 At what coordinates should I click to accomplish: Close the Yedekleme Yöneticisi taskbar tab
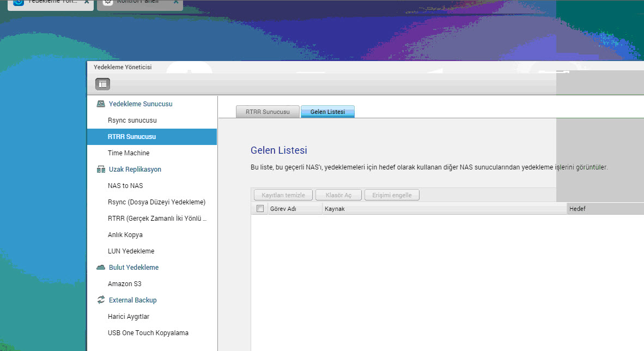point(87,2)
